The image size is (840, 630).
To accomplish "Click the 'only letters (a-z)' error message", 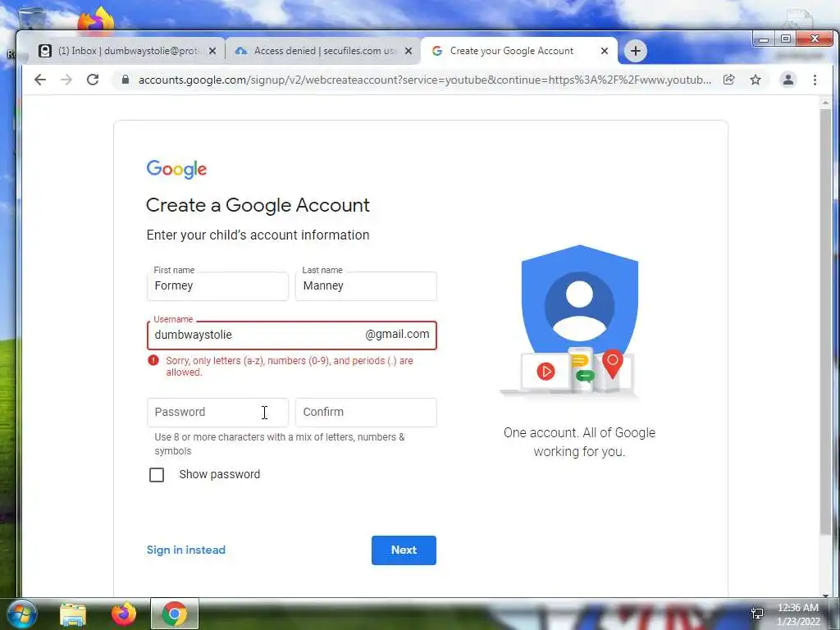I will (290, 367).
